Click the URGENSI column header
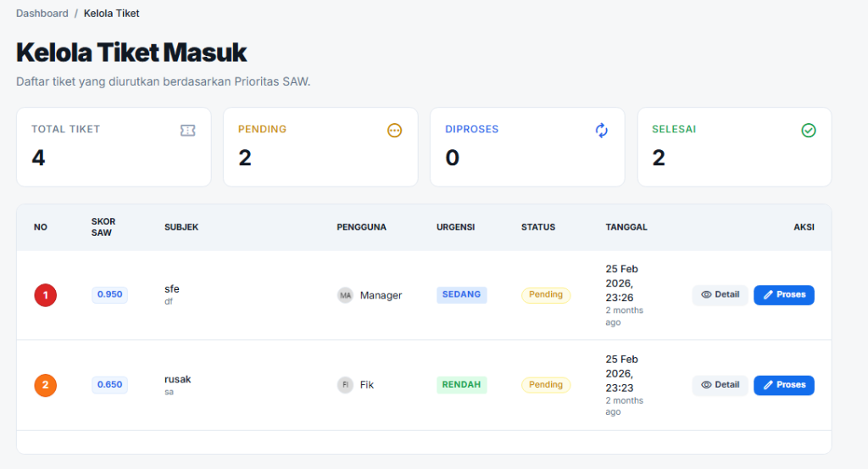868x469 pixels. coord(455,227)
